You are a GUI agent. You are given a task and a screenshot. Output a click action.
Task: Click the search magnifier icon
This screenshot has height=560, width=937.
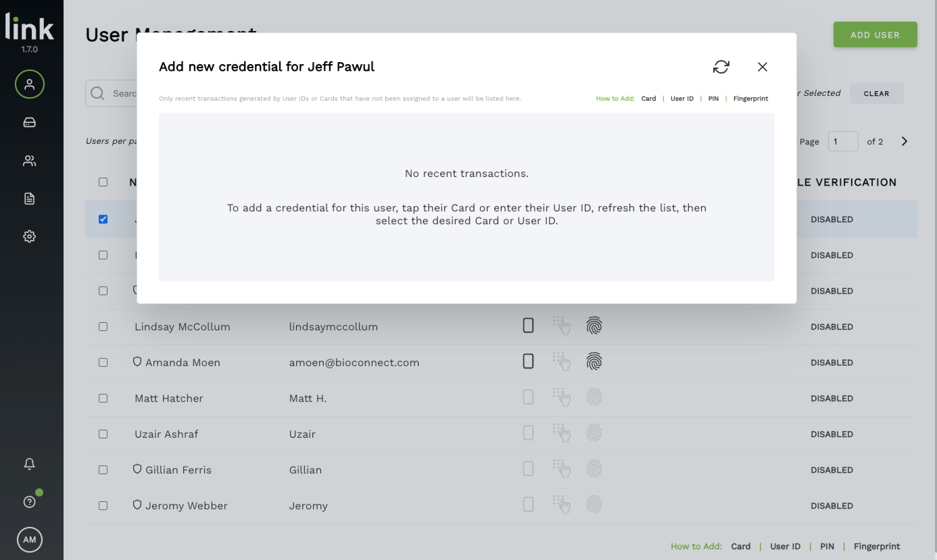tap(97, 93)
